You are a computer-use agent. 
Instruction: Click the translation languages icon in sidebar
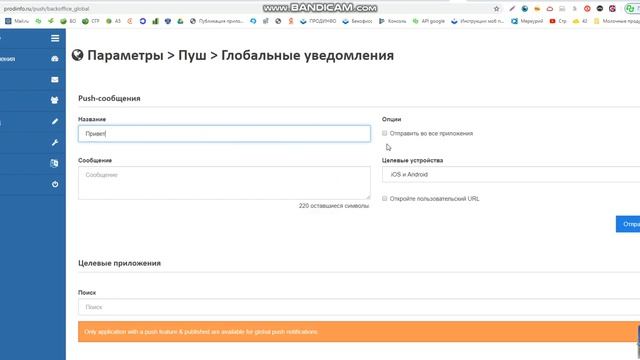click(x=54, y=163)
